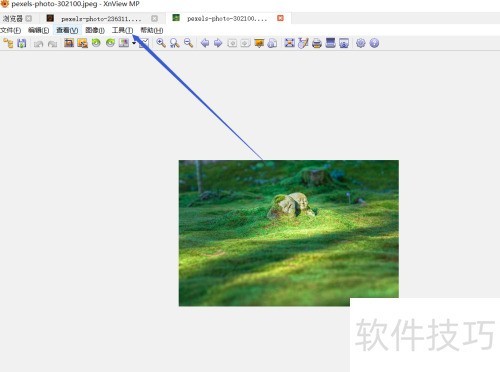Click the first gray page navigation icon

[232, 43]
